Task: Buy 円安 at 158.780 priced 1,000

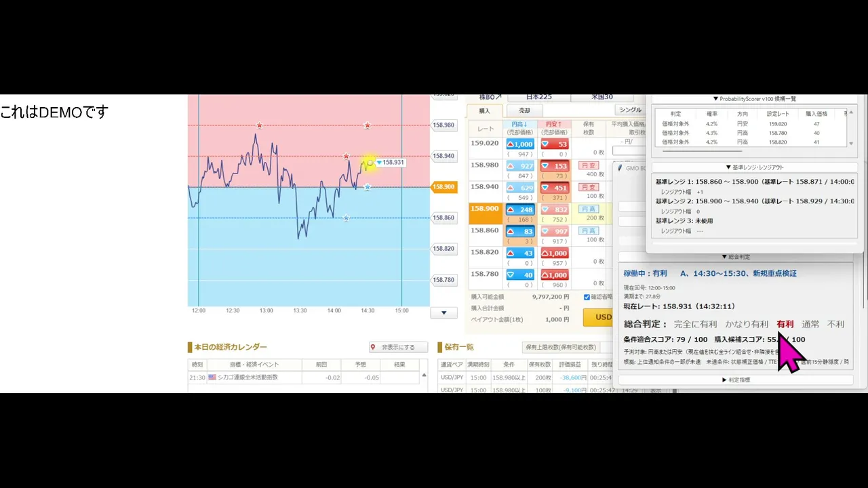Action: 554,275
